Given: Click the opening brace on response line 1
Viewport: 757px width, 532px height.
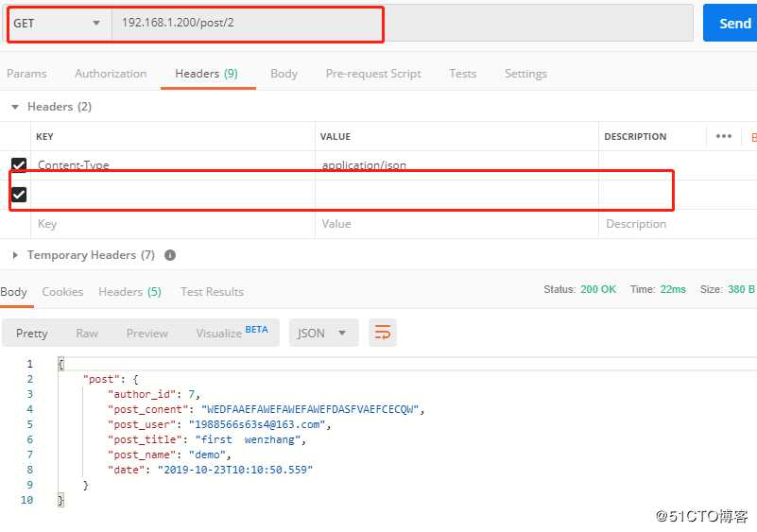Looking at the screenshot, I should (x=60, y=364).
